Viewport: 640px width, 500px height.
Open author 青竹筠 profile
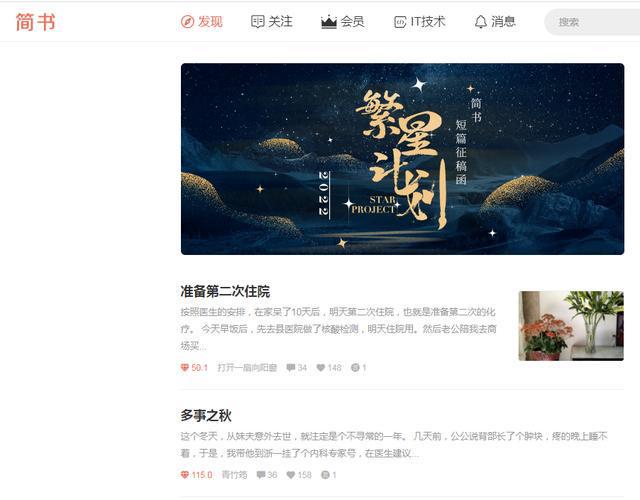[234, 475]
